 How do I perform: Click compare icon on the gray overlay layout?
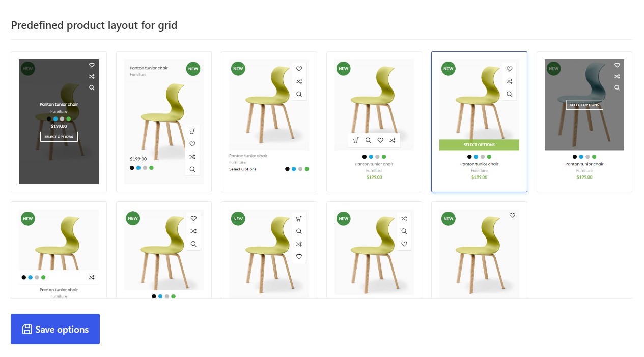tap(617, 76)
